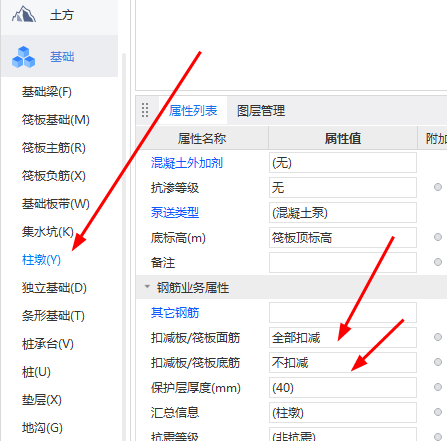Toggle additional checkbox for 汇总信息
This screenshot has height=441, width=447.
click(x=438, y=412)
